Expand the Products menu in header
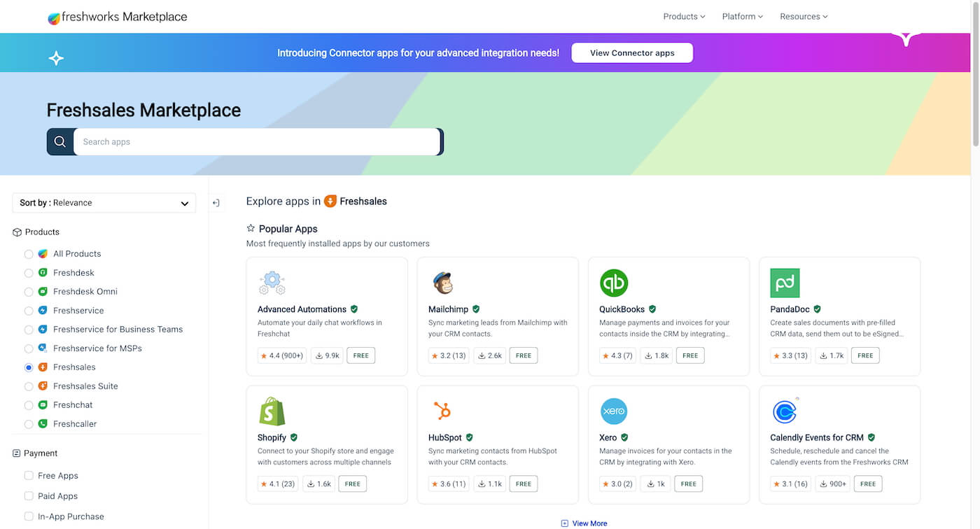 coord(684,17)
